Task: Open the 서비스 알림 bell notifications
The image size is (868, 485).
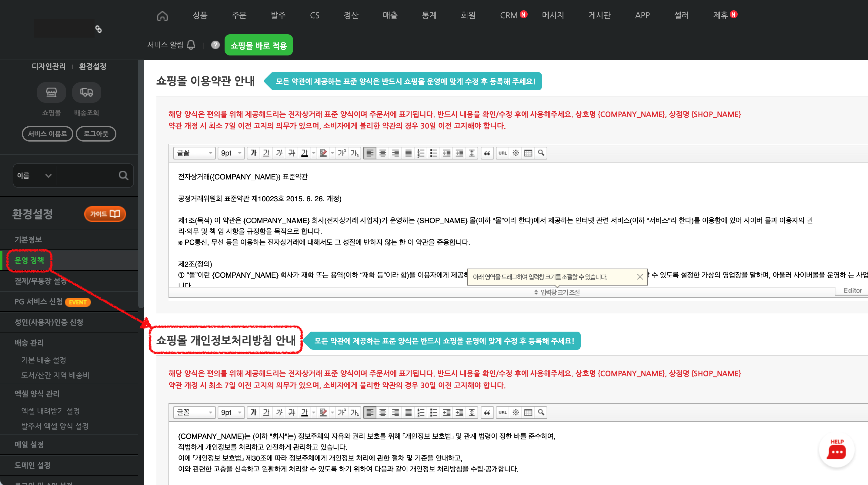Action: (x=191, y=45)
